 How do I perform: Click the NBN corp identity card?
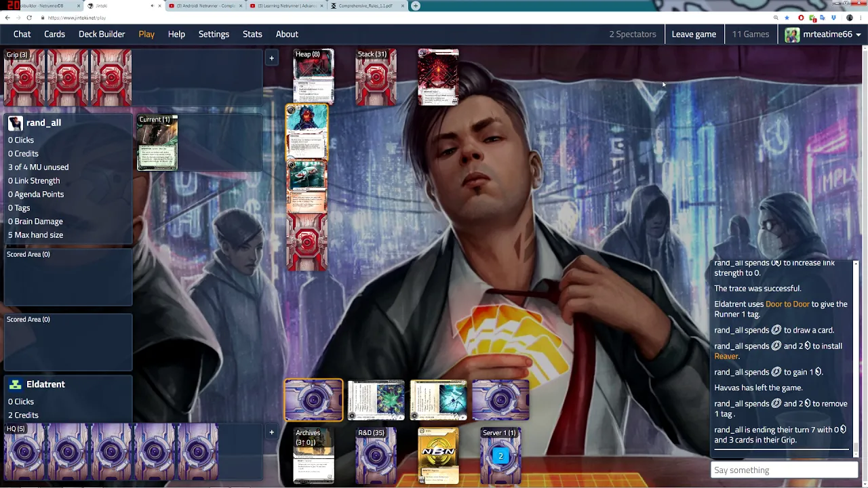438,455
